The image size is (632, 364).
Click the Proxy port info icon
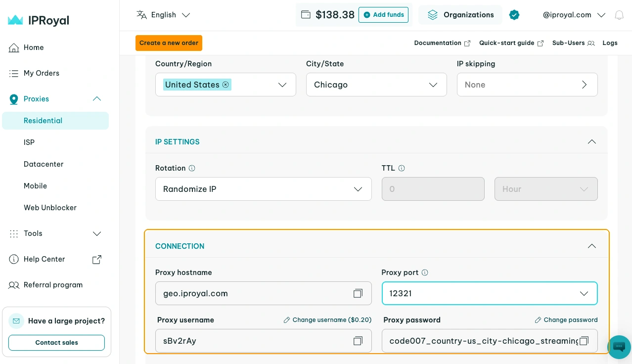tap(425, 273)
